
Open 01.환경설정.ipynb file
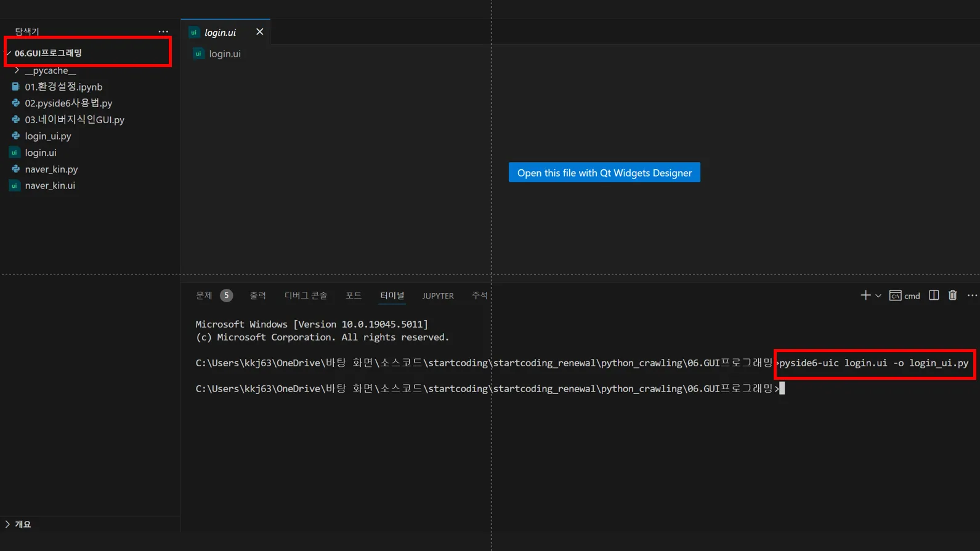tap(63, 87)
